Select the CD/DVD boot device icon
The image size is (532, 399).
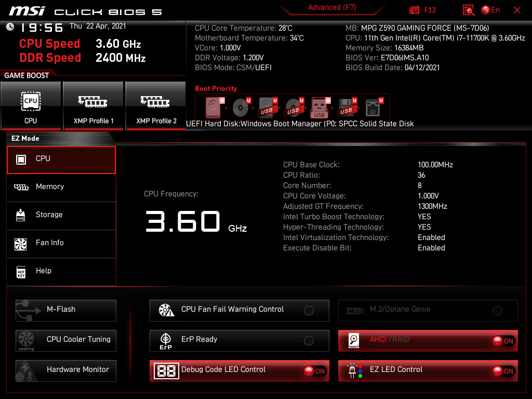[241, 107]
